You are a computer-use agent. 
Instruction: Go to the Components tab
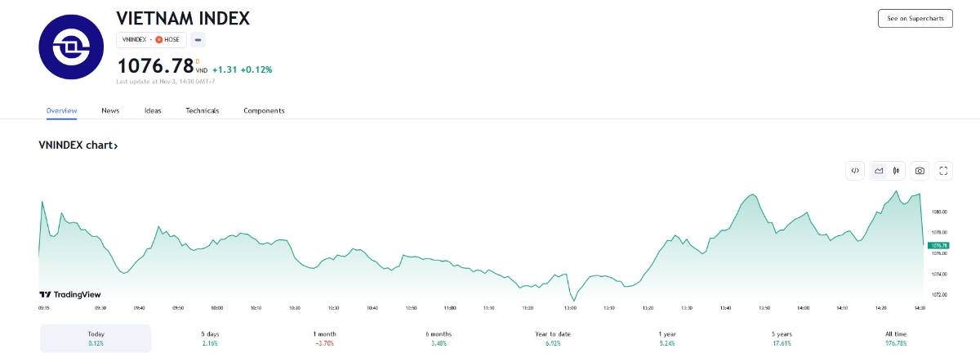pos(264,110)
